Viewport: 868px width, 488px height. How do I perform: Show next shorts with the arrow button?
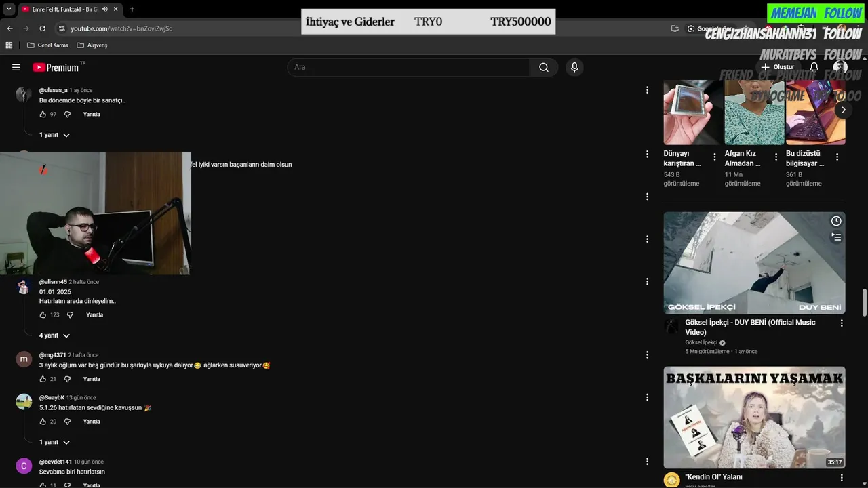coord(843,110)
